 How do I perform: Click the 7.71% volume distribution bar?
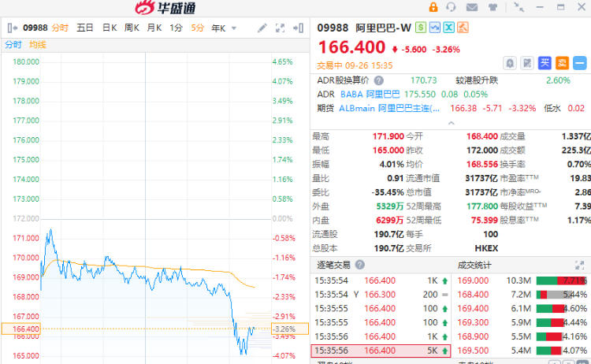click(x=562, y=280)
